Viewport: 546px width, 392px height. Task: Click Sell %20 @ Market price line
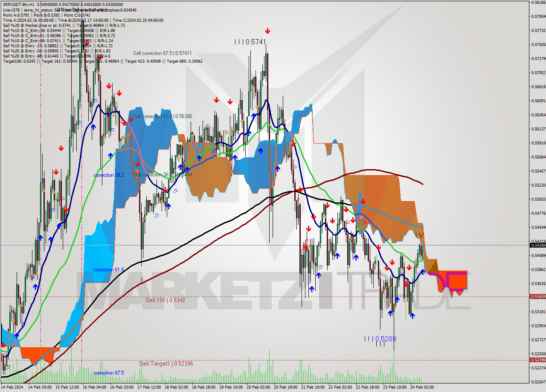(64, 25)
